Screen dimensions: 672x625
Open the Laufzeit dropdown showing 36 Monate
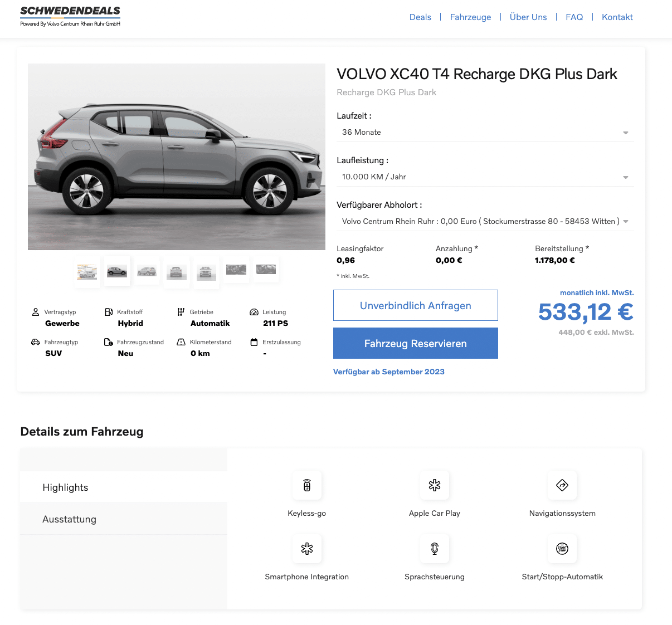[x=485, y=133]
